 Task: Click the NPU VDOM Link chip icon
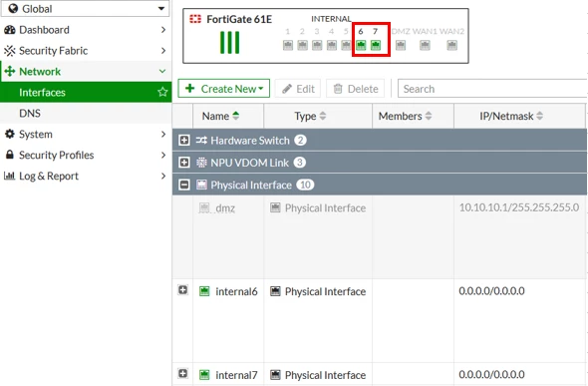201,163
